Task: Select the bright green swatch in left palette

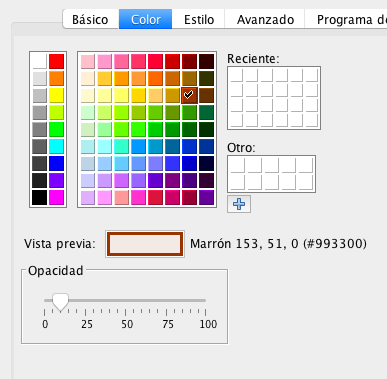Action: coord(56,129)
